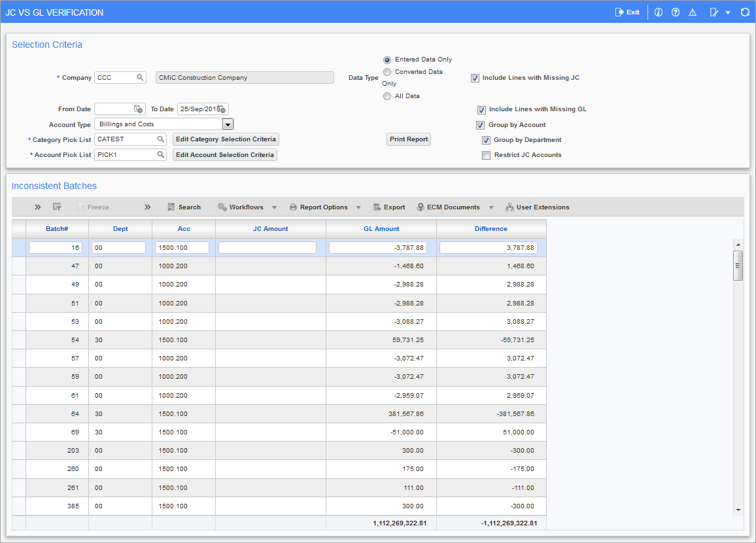Toggle Include Lines with Missing JC
The image size is (756, 543).
(475, 78)
